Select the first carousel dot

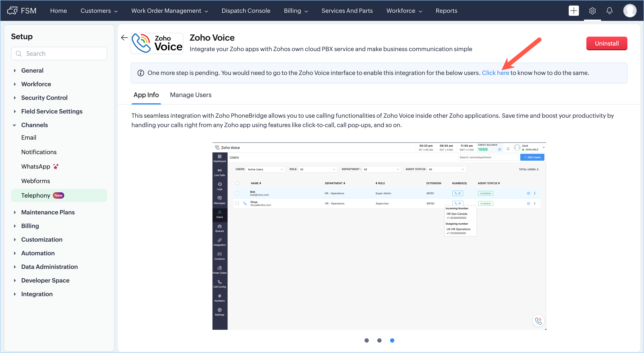tap(366, 340)
